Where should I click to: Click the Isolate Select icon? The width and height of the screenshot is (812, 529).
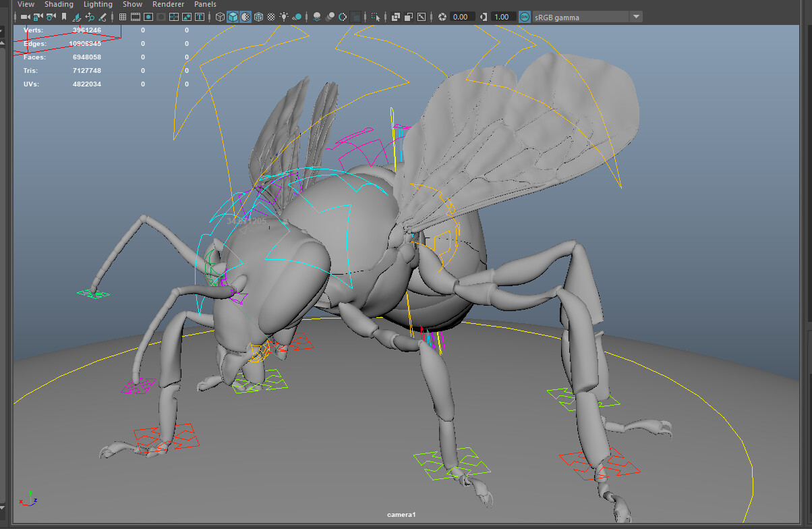(x=376, y=17)
